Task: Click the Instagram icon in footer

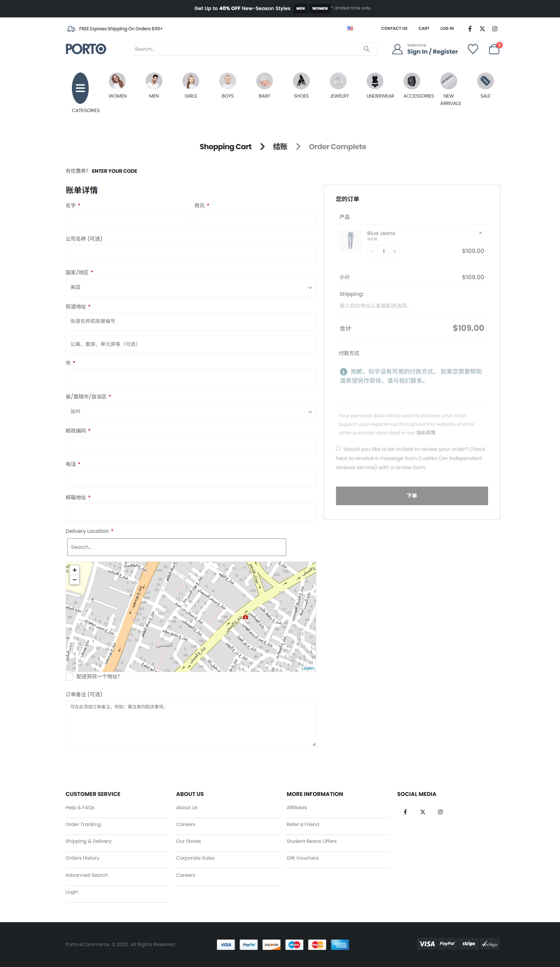Action: [x=440, y=812]
